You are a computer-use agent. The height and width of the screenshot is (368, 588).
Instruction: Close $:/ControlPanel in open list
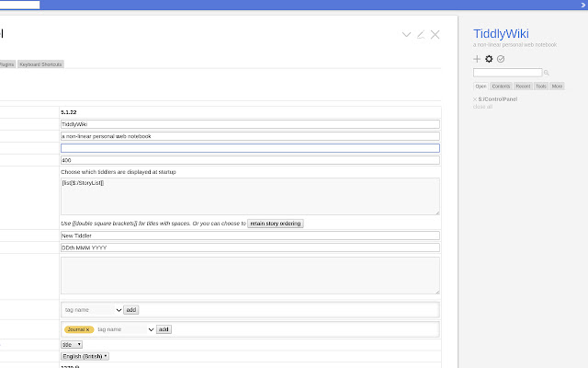tap(475, 99)
